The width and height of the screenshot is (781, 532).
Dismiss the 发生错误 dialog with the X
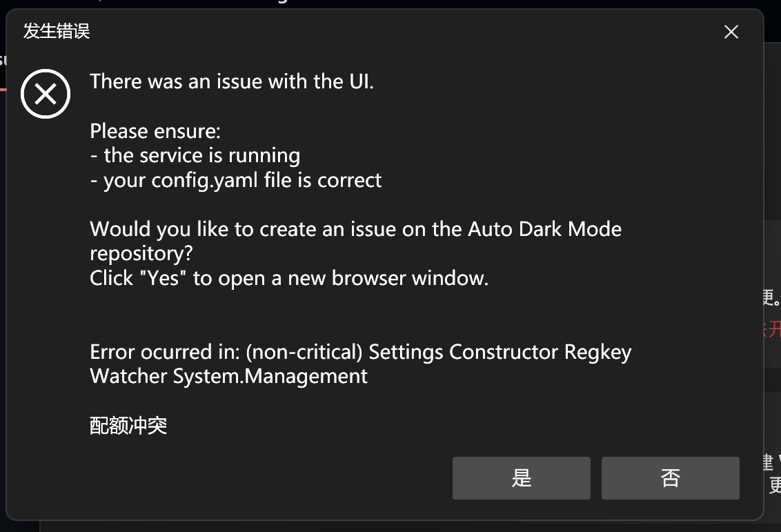point(731,32)
